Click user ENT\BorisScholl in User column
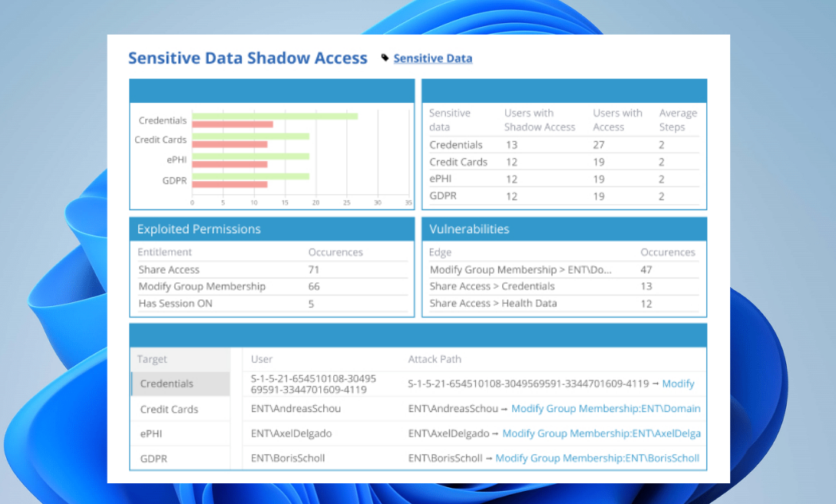Screen dimensions: 836x504 tap(287, 458)
